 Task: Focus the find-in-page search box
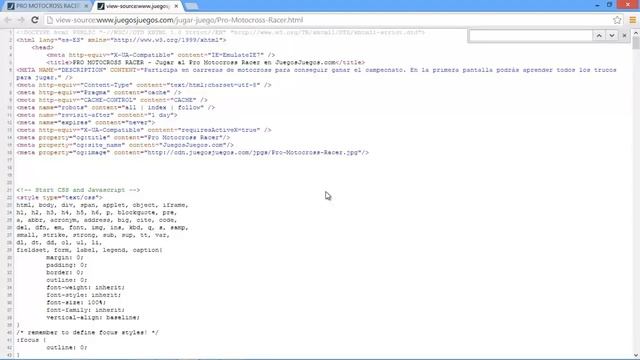tap(531, 36)
